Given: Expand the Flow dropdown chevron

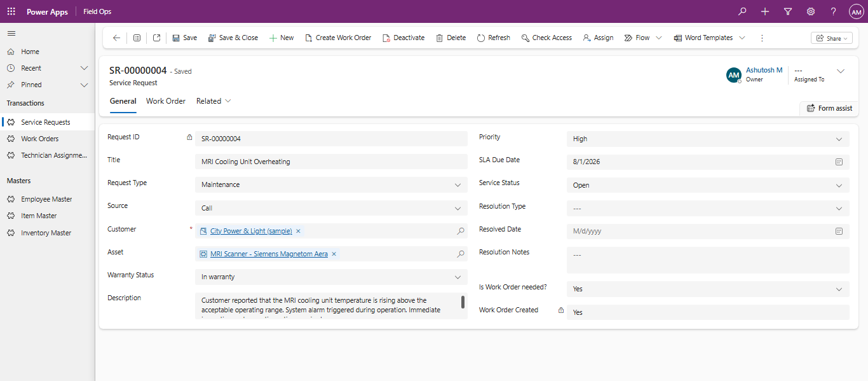Looking at the screenshot, I should pos(659,38).
